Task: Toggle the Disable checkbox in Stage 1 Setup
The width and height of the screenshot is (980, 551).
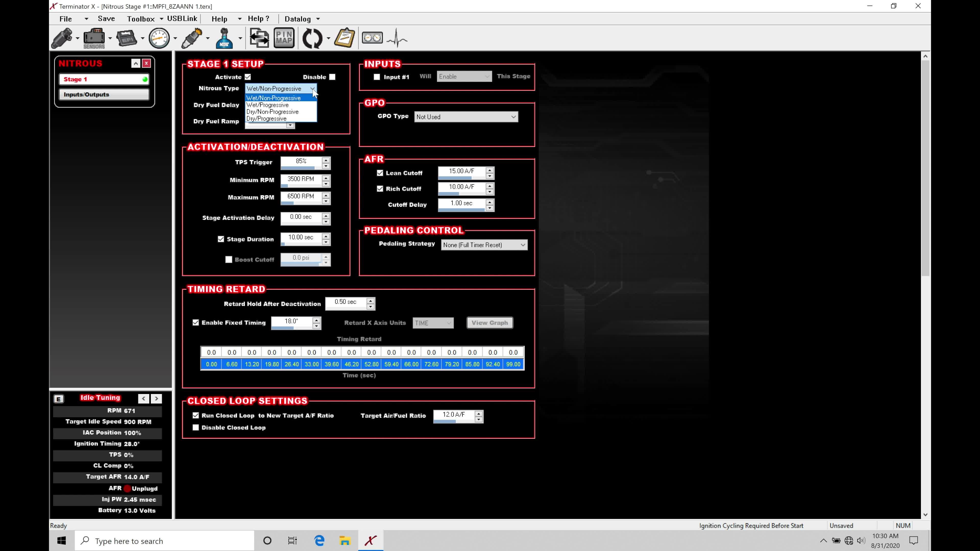Action: click(x=333, y=77)
